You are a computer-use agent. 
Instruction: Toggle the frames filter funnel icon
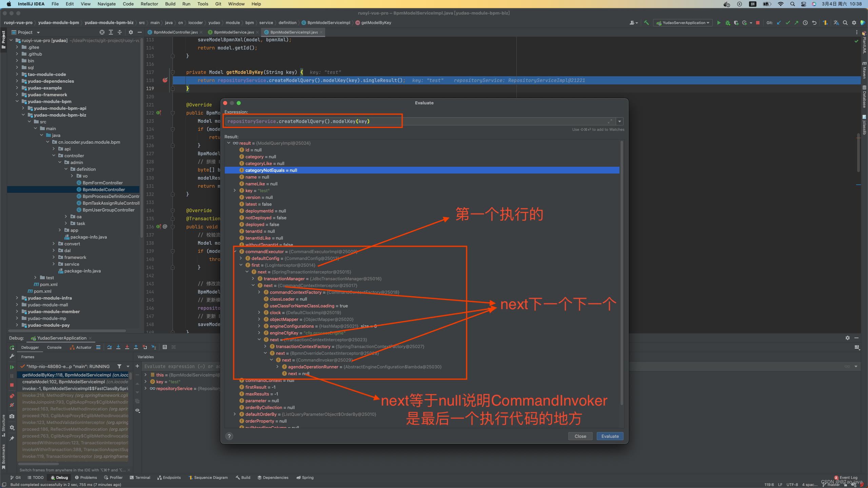[120, 366]
